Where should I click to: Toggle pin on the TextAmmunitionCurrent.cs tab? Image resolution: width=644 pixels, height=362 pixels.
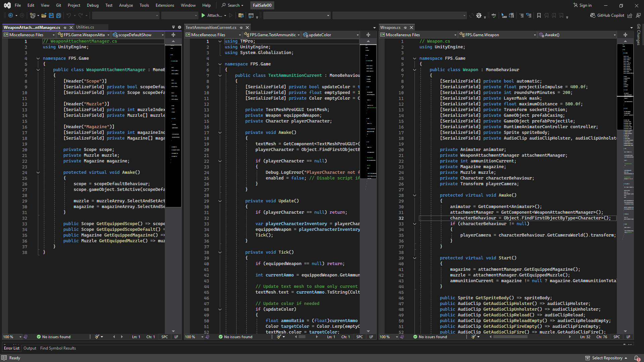click(x=241, y=28)
